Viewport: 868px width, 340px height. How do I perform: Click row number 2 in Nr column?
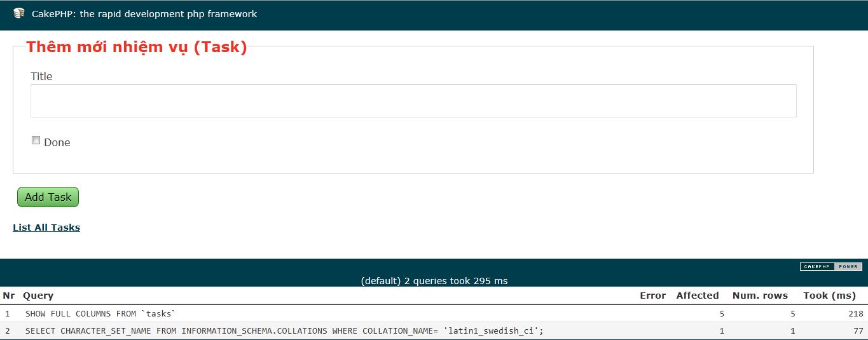(x=8, y=331)
